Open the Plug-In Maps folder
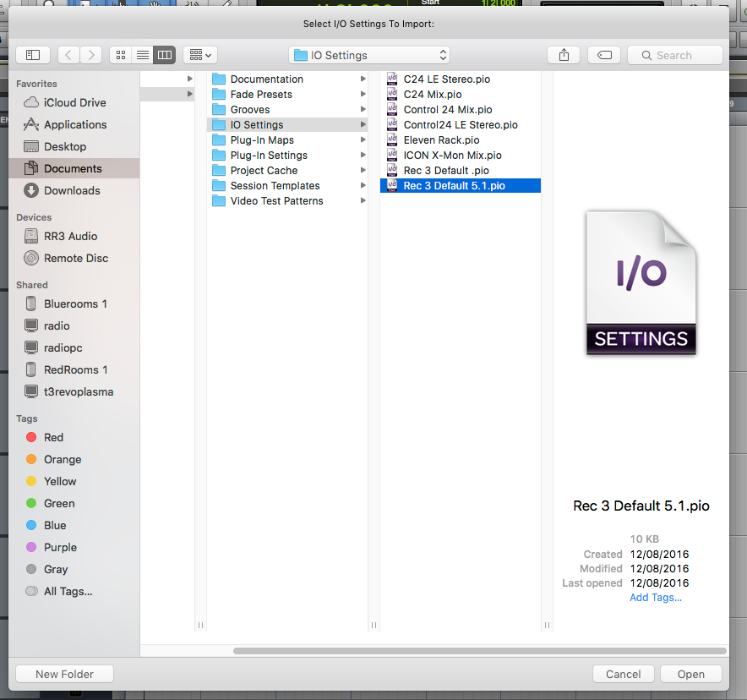The image size is (747, 700). click(x=287, y=139)
